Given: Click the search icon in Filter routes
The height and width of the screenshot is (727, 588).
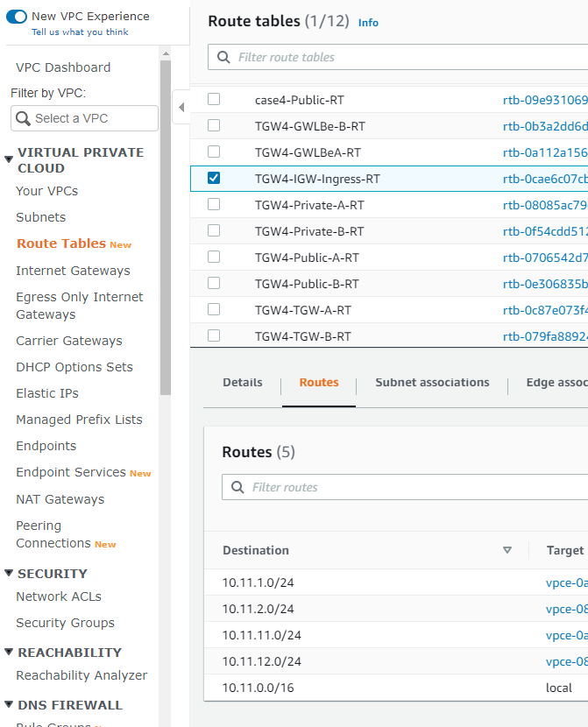Looking at the screenshot, I should [237, 487].
